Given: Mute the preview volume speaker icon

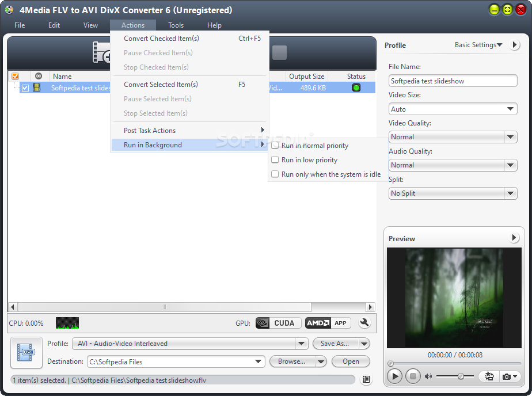Looking at the screenshot, I should point(428,376).
